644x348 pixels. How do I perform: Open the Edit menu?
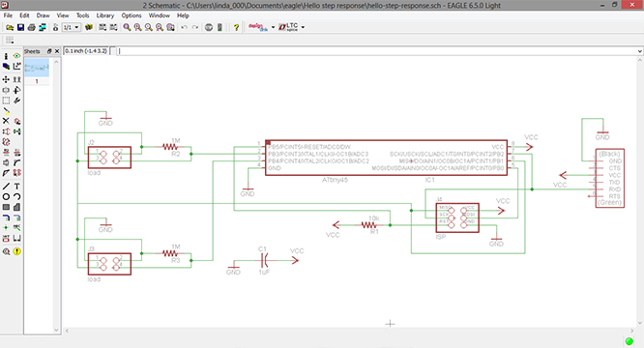point(24,15)
